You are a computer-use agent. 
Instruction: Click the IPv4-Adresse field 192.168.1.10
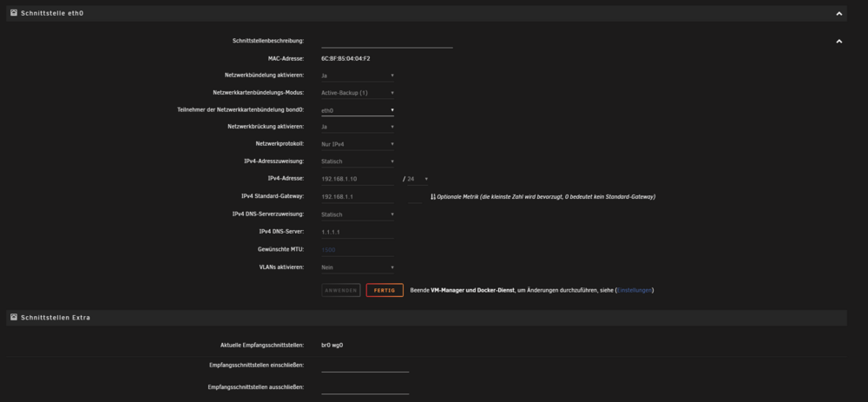(358, 179)
